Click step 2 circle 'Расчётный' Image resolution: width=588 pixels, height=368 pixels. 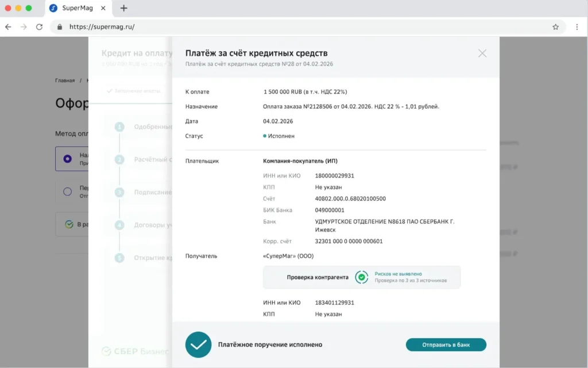point(119,160)
